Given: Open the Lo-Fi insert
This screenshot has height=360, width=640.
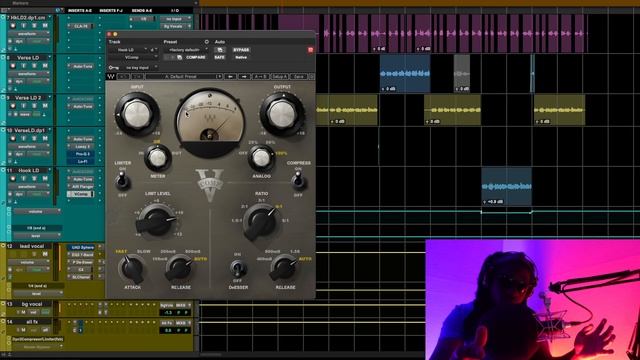Looking at the screenshot, I should coord(82,161).
